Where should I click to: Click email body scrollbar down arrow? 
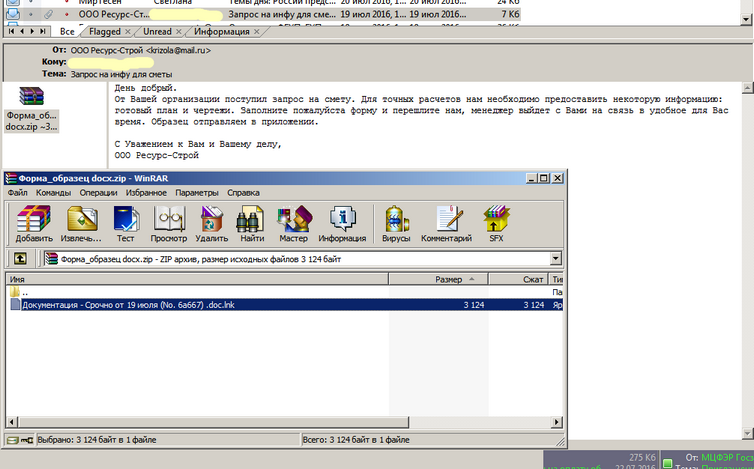[748, 433]
